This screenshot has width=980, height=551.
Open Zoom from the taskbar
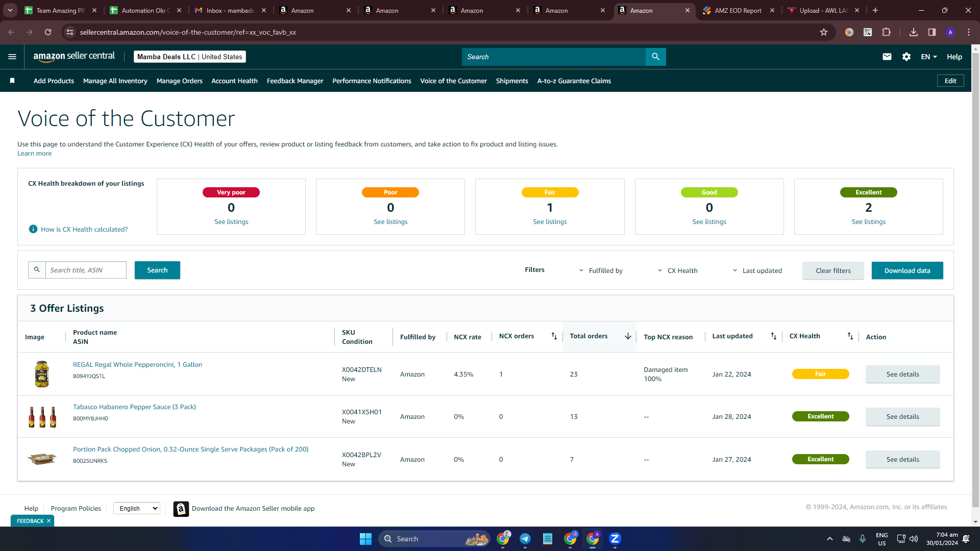pyautogui.click(x=615, y=539)
